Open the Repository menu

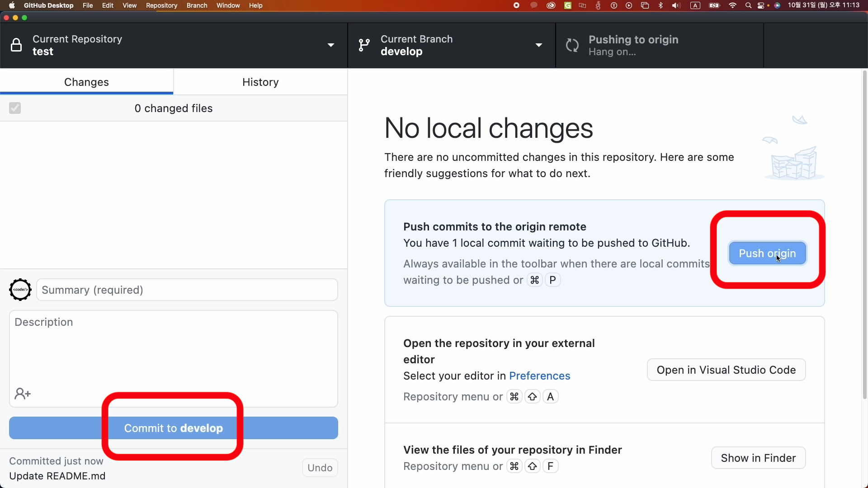(161, 5)
